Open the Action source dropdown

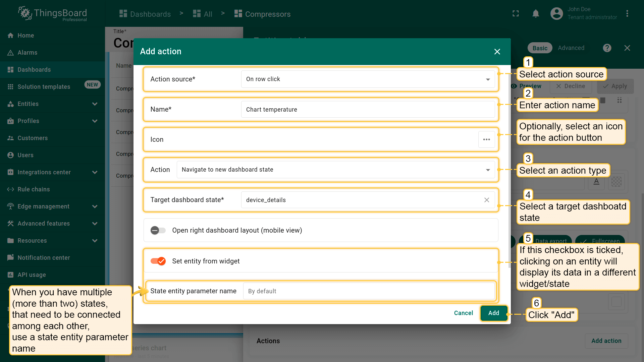368,79
